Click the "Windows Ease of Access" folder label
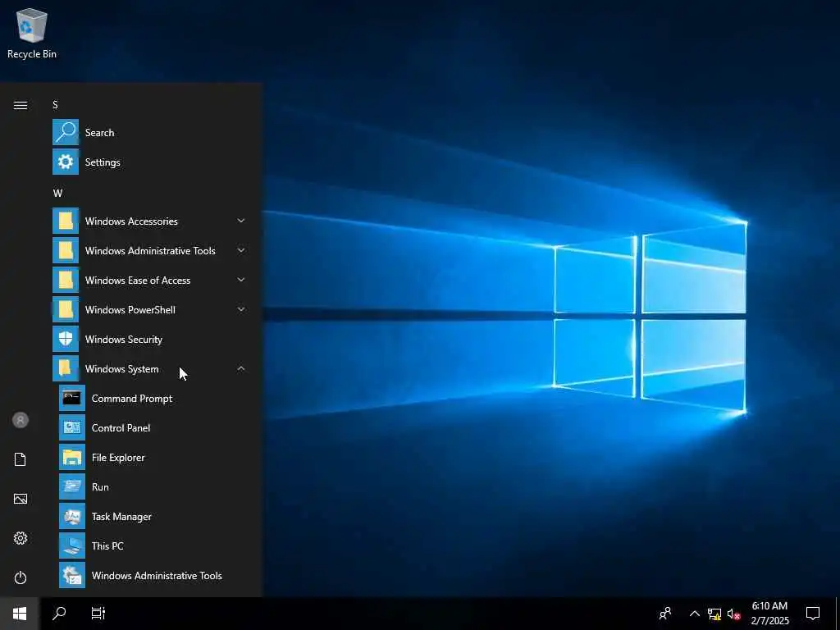 point(138,281)
